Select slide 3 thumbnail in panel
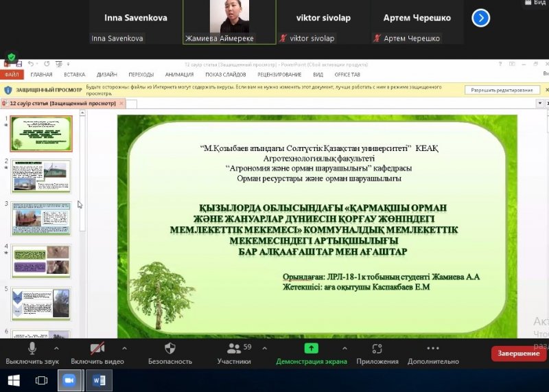 [x=41, y=218]
